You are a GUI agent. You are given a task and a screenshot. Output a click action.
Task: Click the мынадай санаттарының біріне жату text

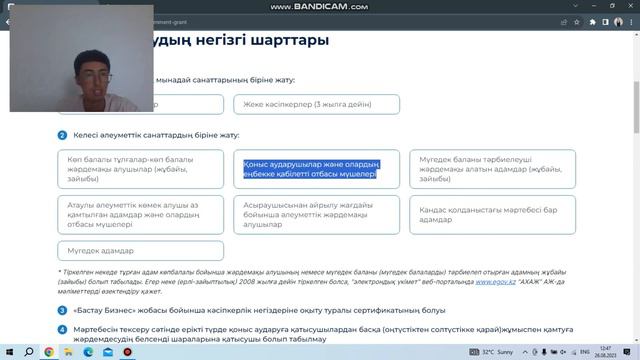pos(225,80)
